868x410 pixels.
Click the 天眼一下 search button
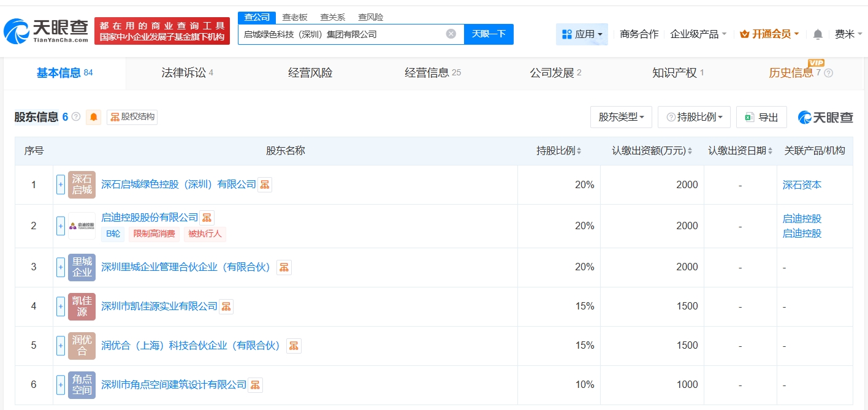pos(489,34)
